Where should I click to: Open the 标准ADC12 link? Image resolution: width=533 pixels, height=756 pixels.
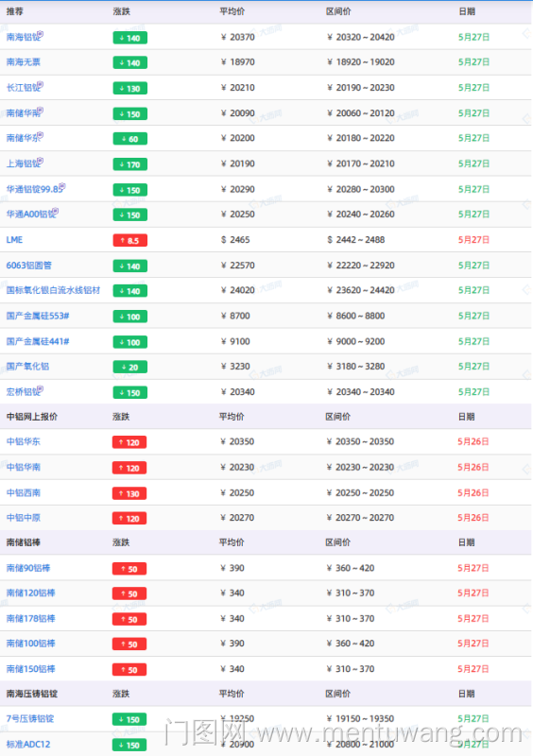pos(28,745)
